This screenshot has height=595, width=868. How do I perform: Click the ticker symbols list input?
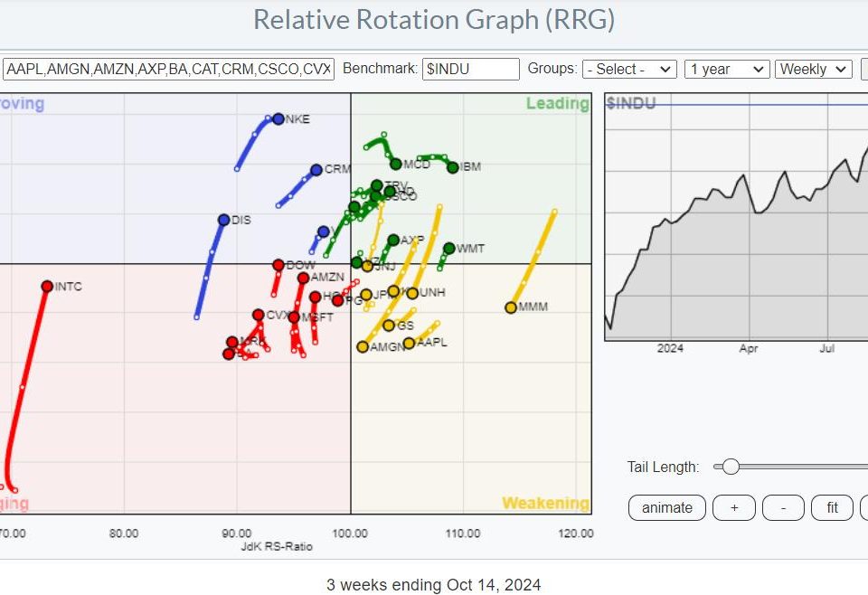click(169, 69)
